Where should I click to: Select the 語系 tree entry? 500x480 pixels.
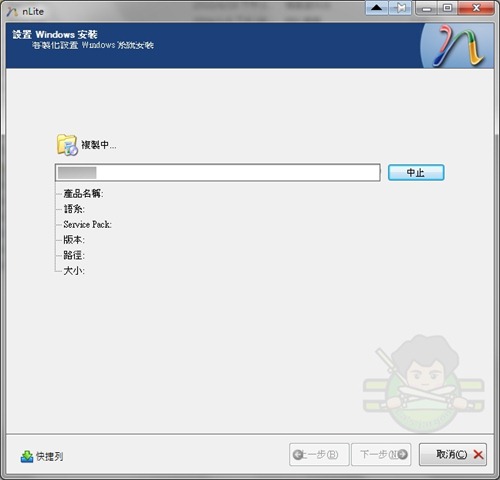coord(74,209)
